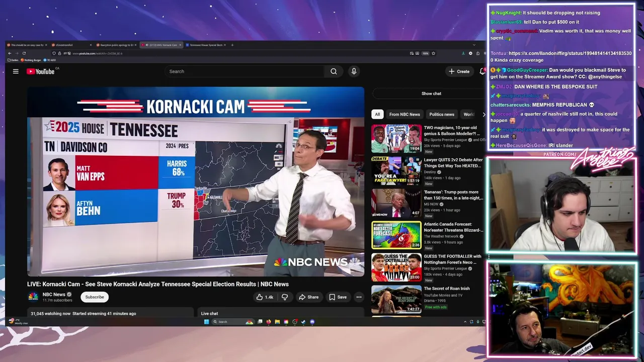Open YouTube notifications bell
Screen dimensions: 644x362
point(482,71)
